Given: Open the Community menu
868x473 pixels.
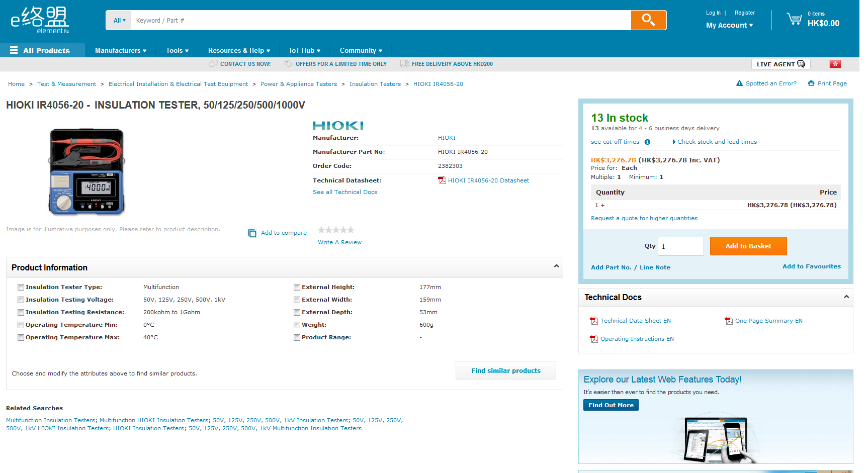Looking at the screenshot, I should point(361,50).
